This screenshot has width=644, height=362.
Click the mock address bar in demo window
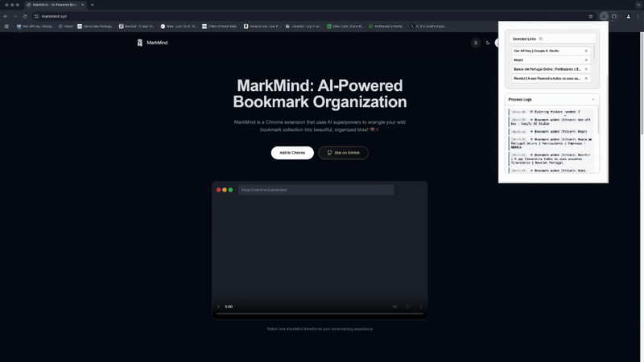pos(316,190)
